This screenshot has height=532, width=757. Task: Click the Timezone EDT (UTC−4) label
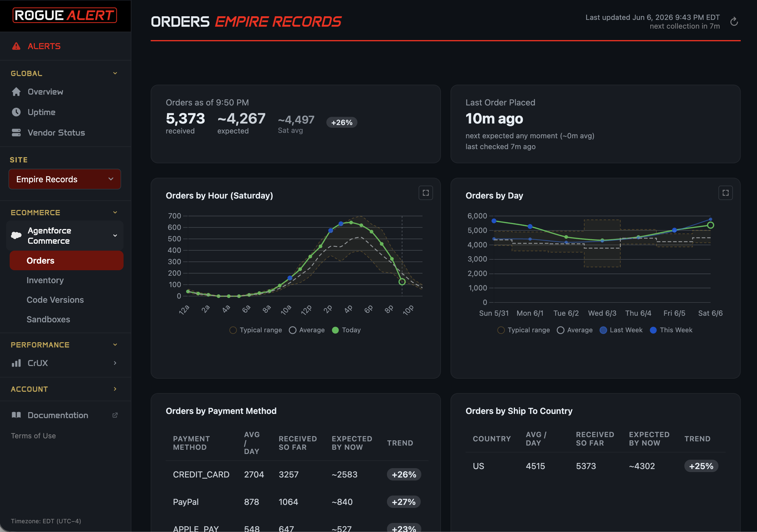tap(46, 521)
